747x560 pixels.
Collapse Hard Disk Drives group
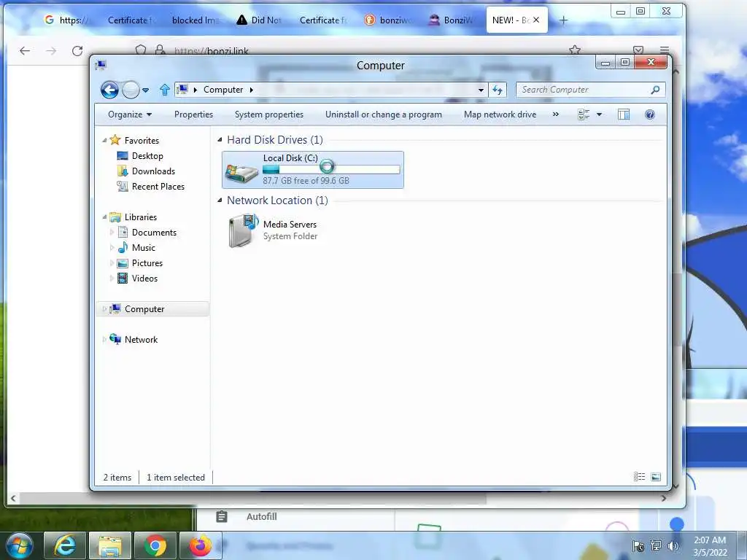(x=220, y=139)
